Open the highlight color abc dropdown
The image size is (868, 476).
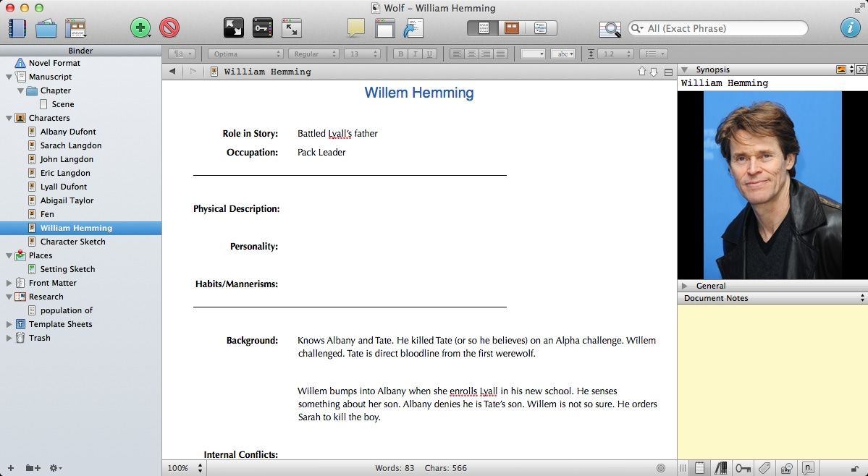563,54
